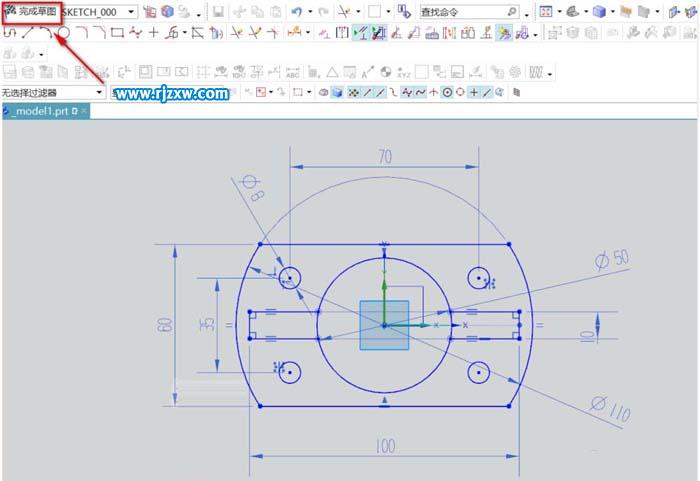Select the Circle sketch tool
The width and height of the screenshot is (700, 481).
click(x=64, y=32)
